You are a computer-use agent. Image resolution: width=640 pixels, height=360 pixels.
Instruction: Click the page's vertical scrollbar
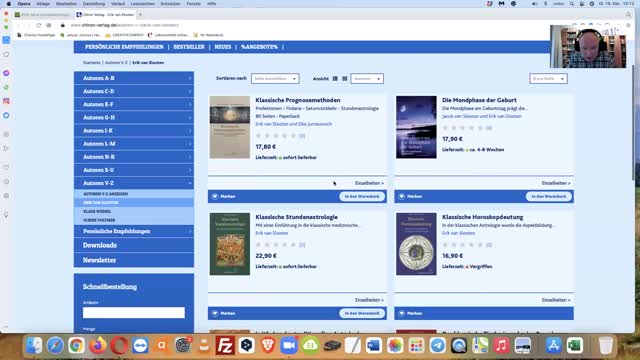633,122
